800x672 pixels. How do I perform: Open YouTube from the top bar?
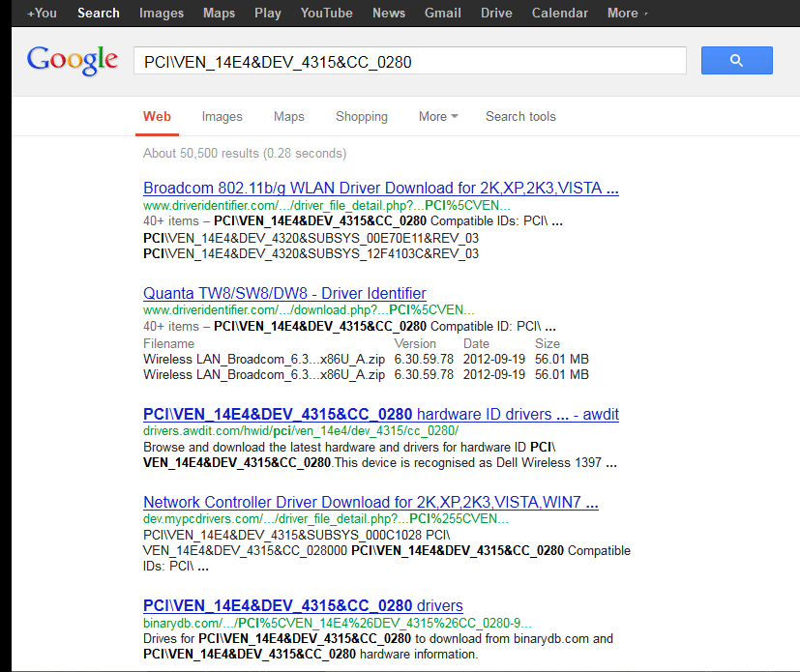tap(327, 13)
